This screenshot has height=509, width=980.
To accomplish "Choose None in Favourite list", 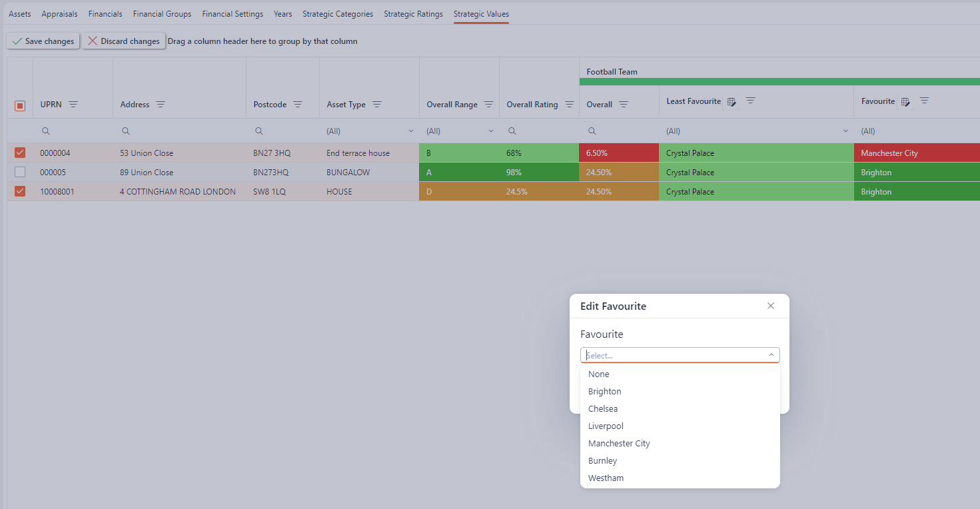I will (680, 374).
